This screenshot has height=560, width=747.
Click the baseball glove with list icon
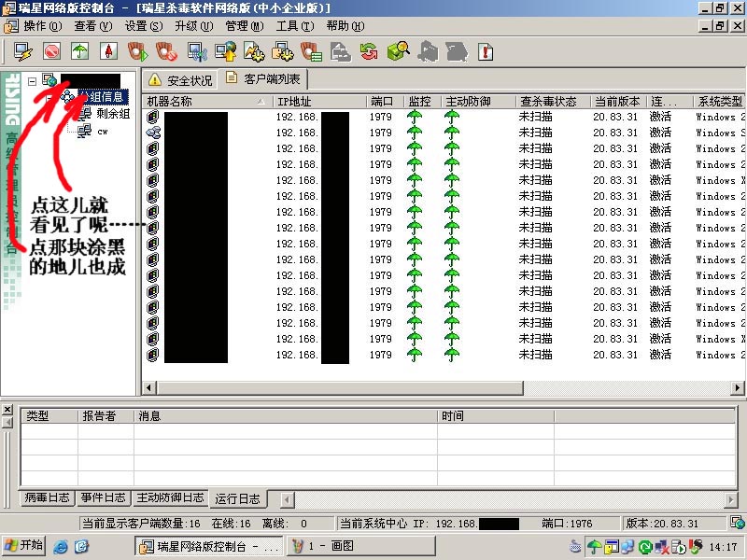pyautogui.click(x=311, y=50)
